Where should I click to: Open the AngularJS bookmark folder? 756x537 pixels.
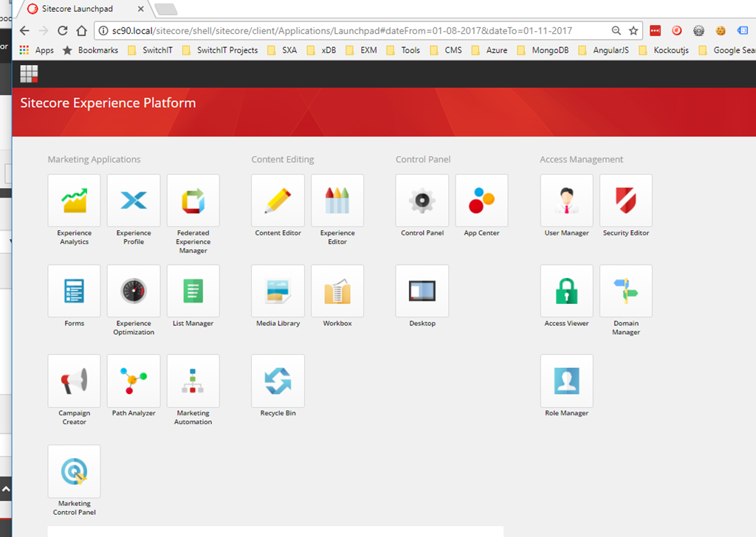tap(603, 50)
